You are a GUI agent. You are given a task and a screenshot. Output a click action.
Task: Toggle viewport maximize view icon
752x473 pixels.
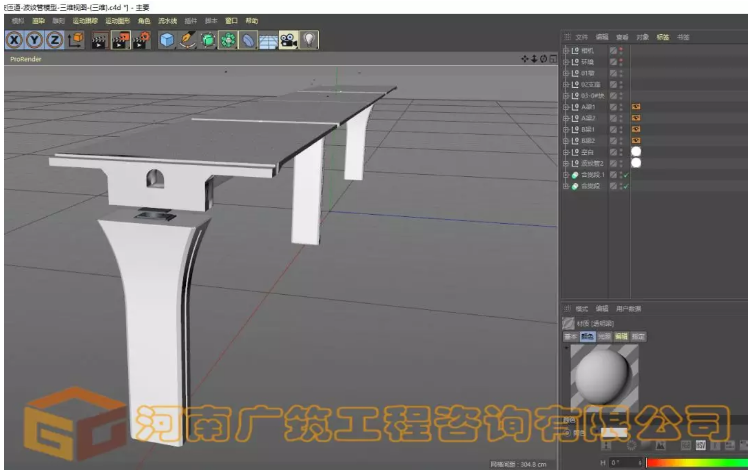[x=553, y=59]
